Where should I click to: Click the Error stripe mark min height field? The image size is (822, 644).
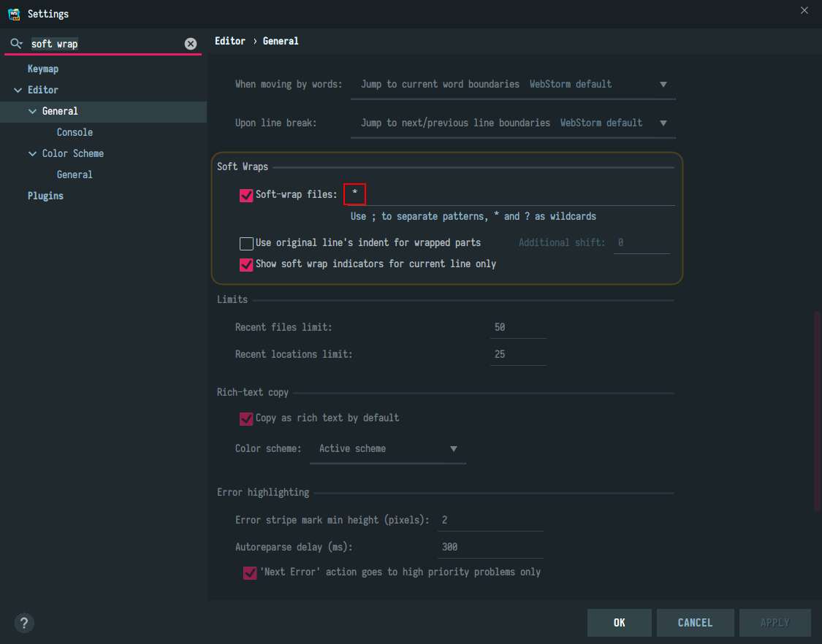490,521
